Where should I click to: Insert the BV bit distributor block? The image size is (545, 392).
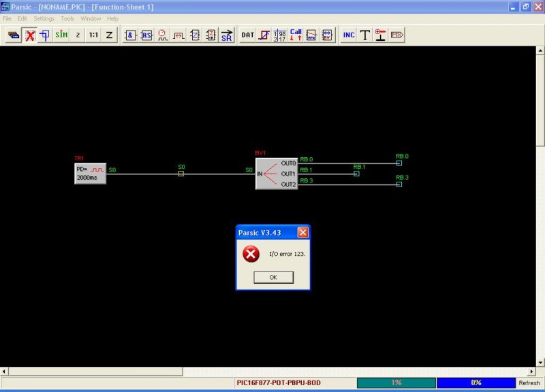click(x=328, y=35)
